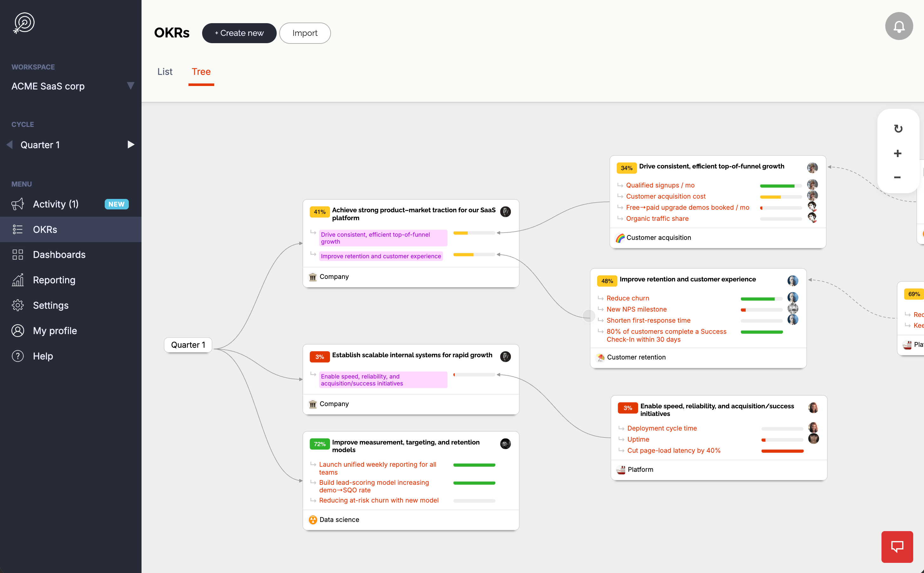924x573 pixels.
Task: Go to the previous cycle with the left arrow
Action: coord(10,144)
